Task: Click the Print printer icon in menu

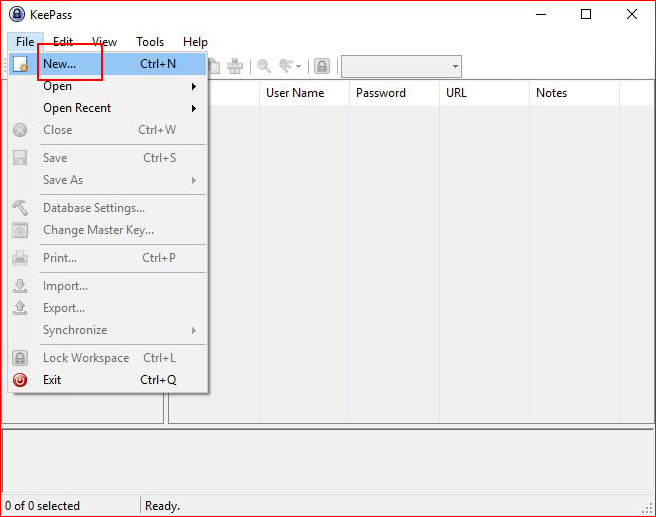Action: click(x=20, y=258)
